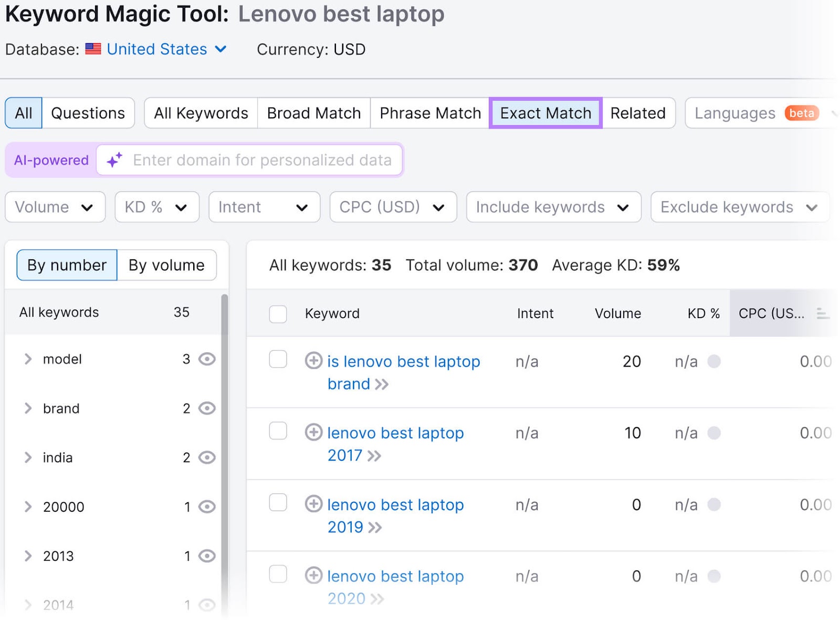Toggle the select-all checkbox in the keyword table
This screenshot has height=620, width=840.
pyautogui.click(x=278, y=314)
